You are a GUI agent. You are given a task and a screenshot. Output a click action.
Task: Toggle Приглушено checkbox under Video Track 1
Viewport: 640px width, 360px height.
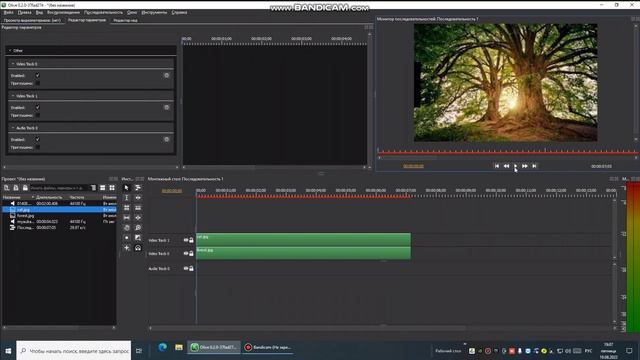[x=38, y=115]
